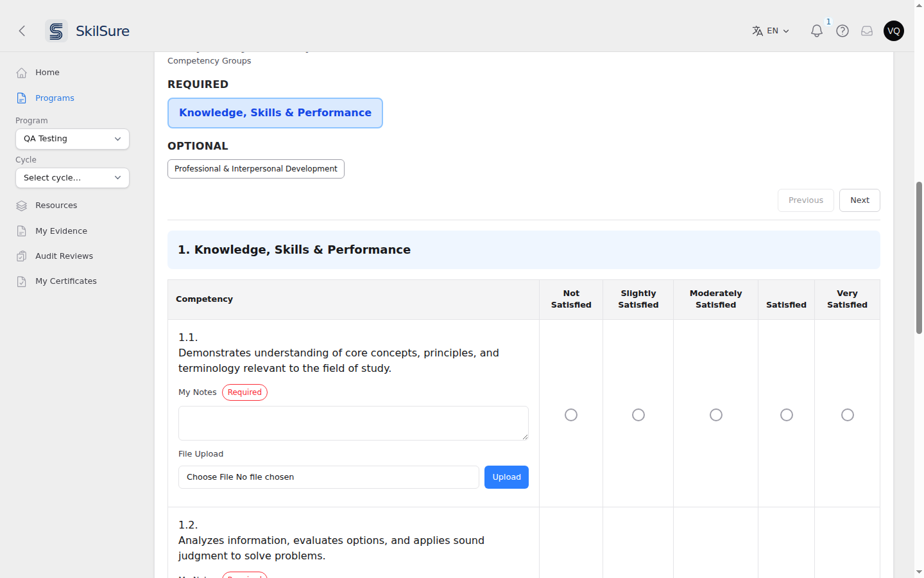The height and width of the screenshot is (578, 924).
Task: Click the Resources layers icon
Action: point(22,206)
